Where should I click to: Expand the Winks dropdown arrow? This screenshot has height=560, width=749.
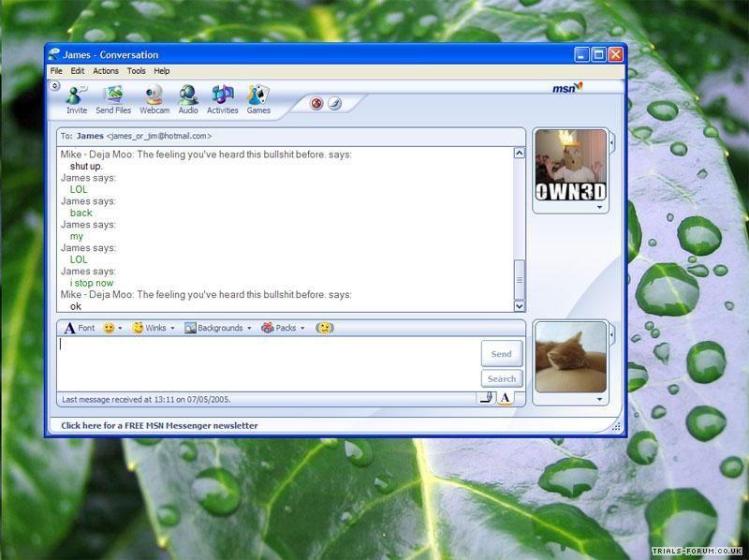coord(172,328)
